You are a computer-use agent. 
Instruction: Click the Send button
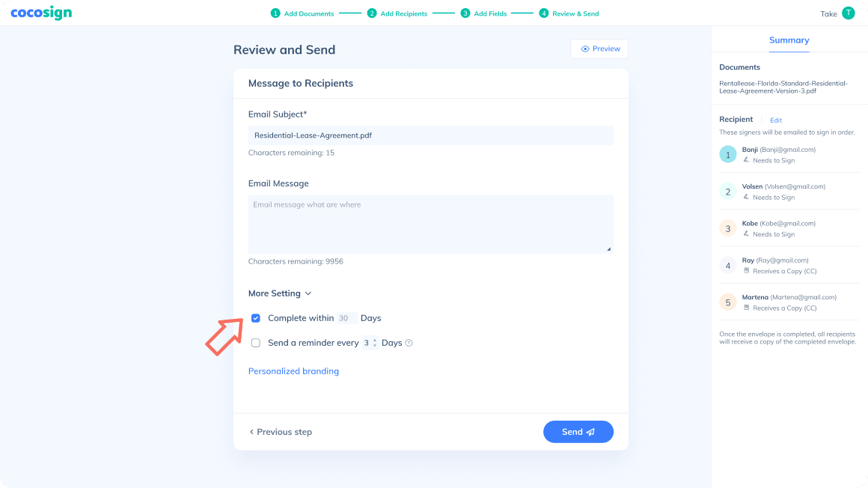[578, 432]
